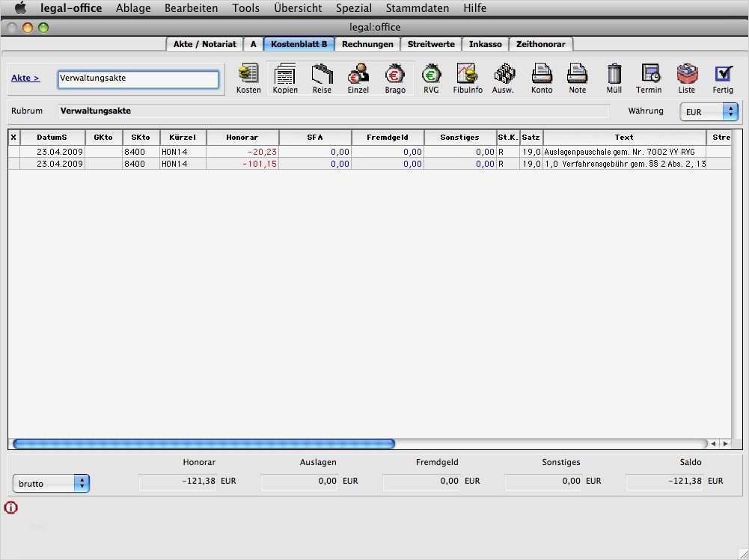Open the Stammdaten menu

tap(417, 8)
